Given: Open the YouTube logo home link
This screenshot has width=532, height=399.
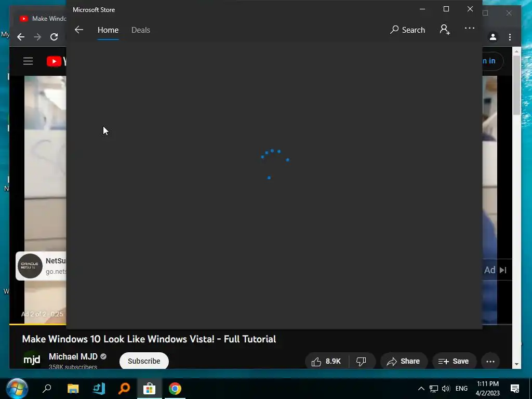Looking at the screenshot, I should (56, 61).
